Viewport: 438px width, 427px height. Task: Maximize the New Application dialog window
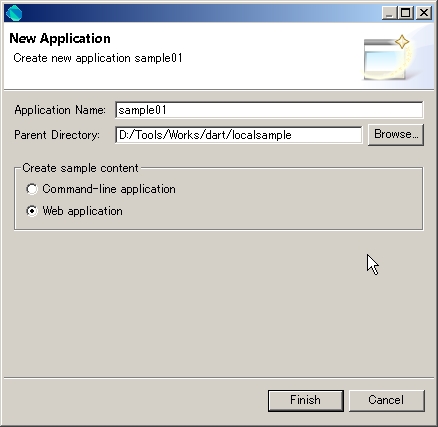[406, 13]
